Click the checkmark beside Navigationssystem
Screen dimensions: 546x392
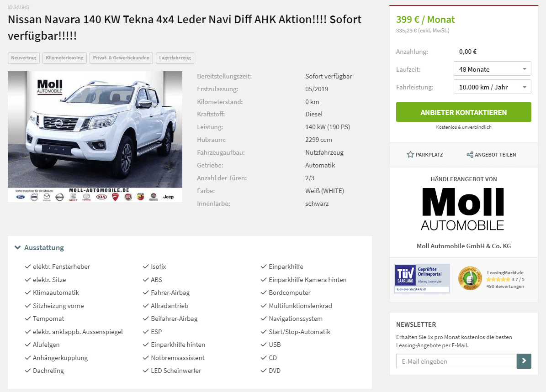tap(264, 319)
